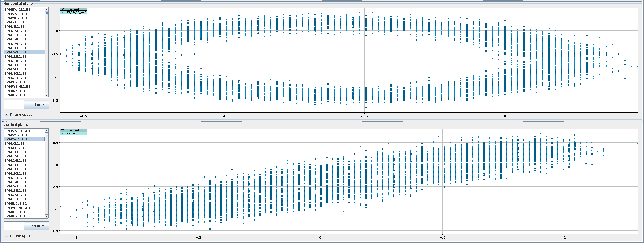This screenshot has width=644, height=243.
Task: Click Vertical plane list scroll-down arrow
Action: [x=46, y=216]
